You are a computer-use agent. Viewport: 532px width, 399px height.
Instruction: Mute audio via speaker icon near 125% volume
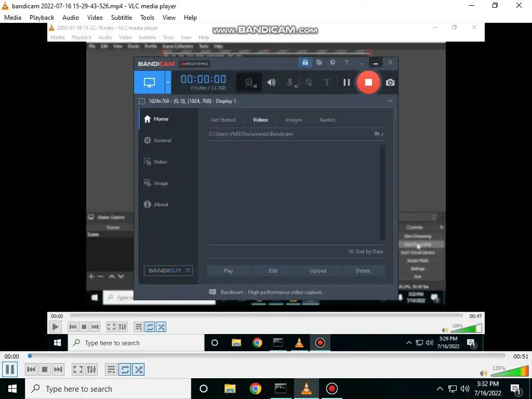484,374
